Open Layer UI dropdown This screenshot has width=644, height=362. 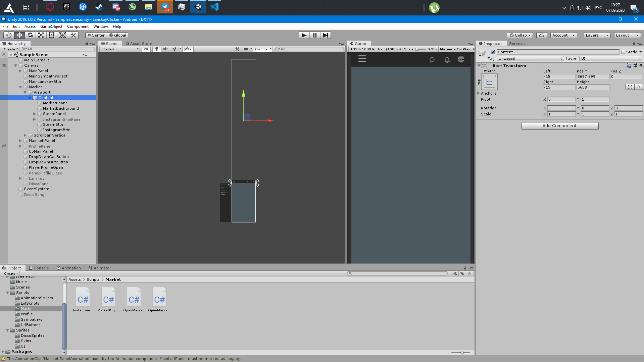click(611, 59)
